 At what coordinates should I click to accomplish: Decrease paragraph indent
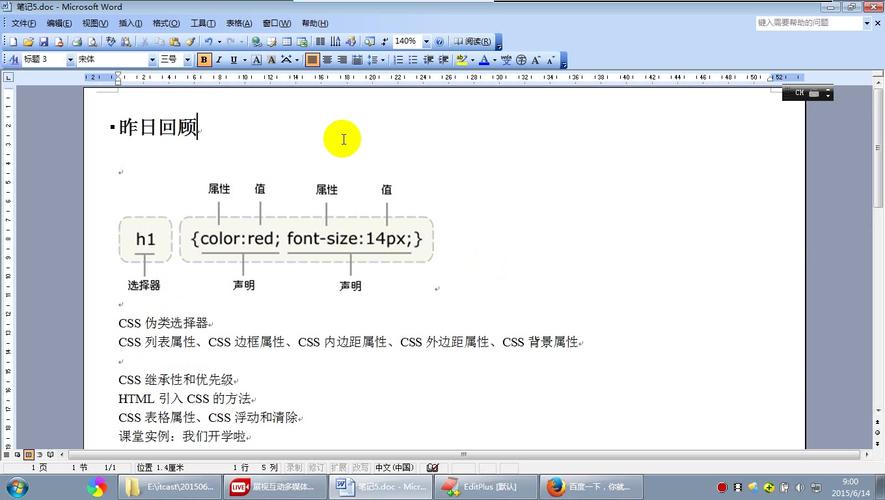(x=428, y=59)
